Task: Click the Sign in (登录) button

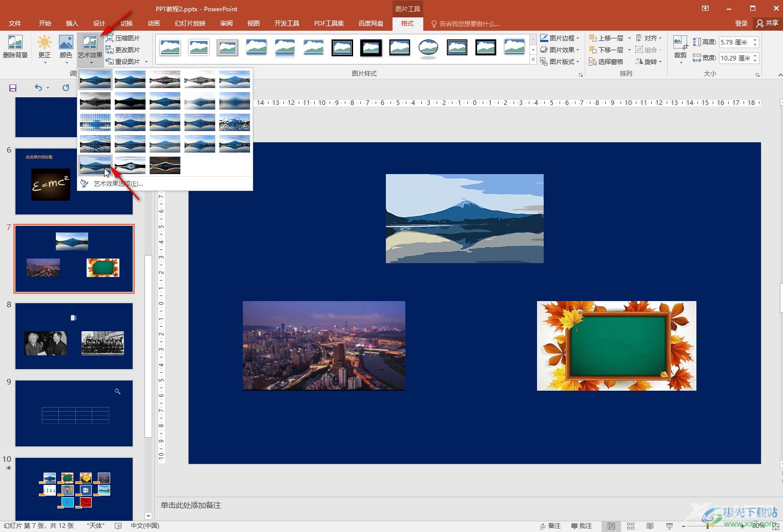Action: 741,23
